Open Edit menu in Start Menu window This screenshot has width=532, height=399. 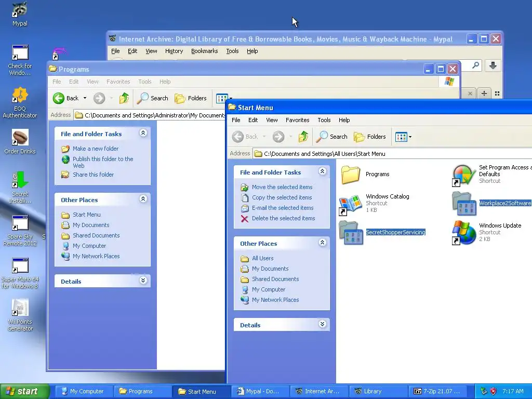(x=253, y=120)
